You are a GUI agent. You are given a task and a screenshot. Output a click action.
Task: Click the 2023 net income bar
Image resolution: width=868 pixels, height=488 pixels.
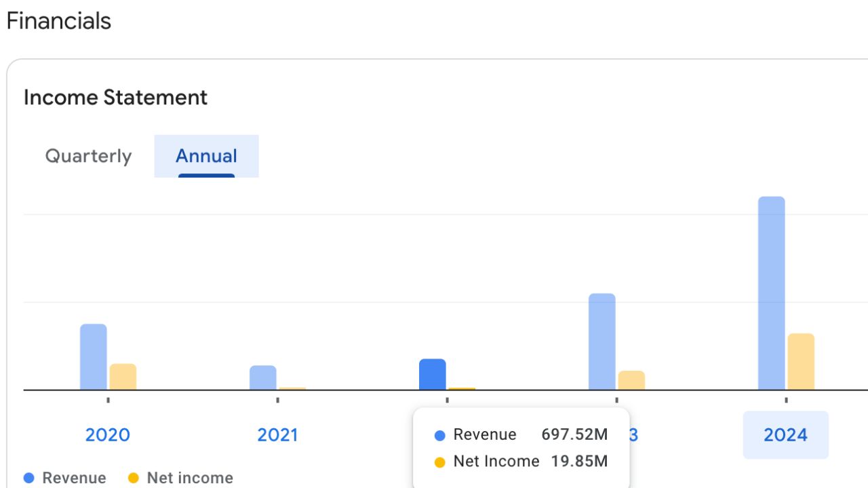(631, 380)
